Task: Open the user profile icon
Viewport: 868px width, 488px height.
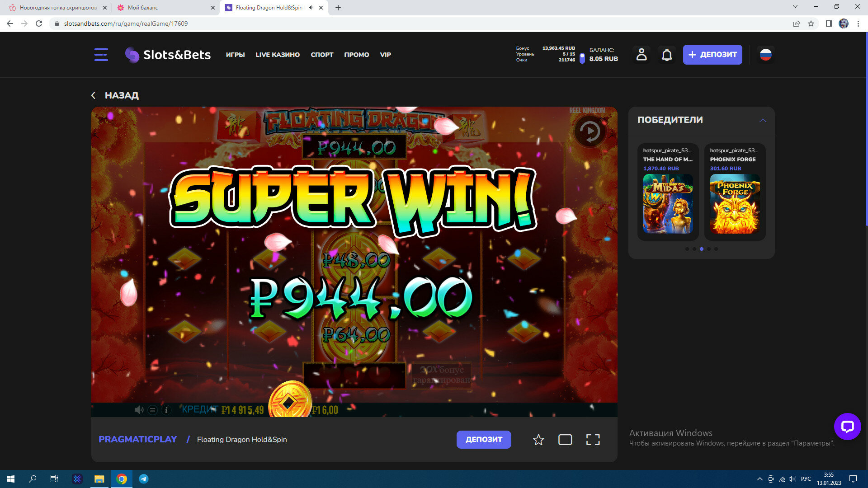Action: point(641,55)
